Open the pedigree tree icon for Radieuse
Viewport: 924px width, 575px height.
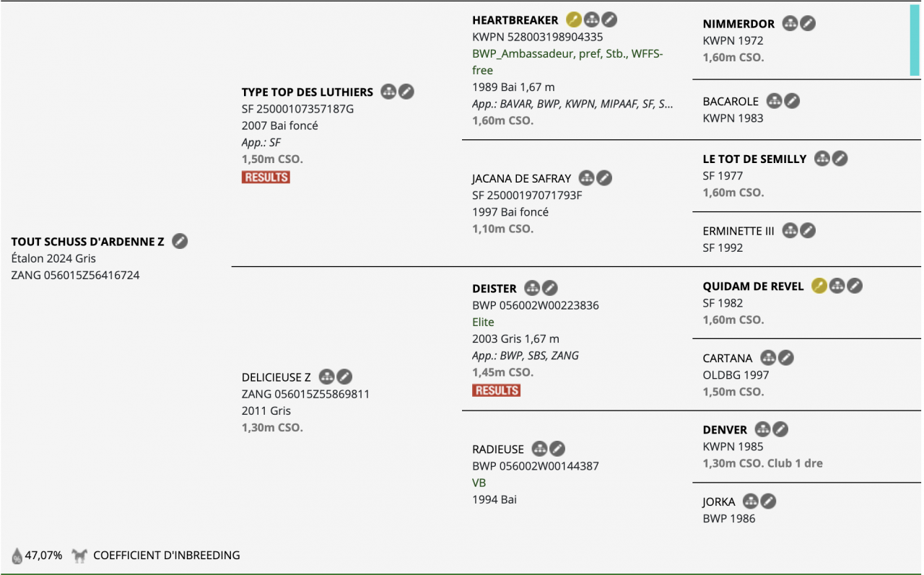[540, 449]
